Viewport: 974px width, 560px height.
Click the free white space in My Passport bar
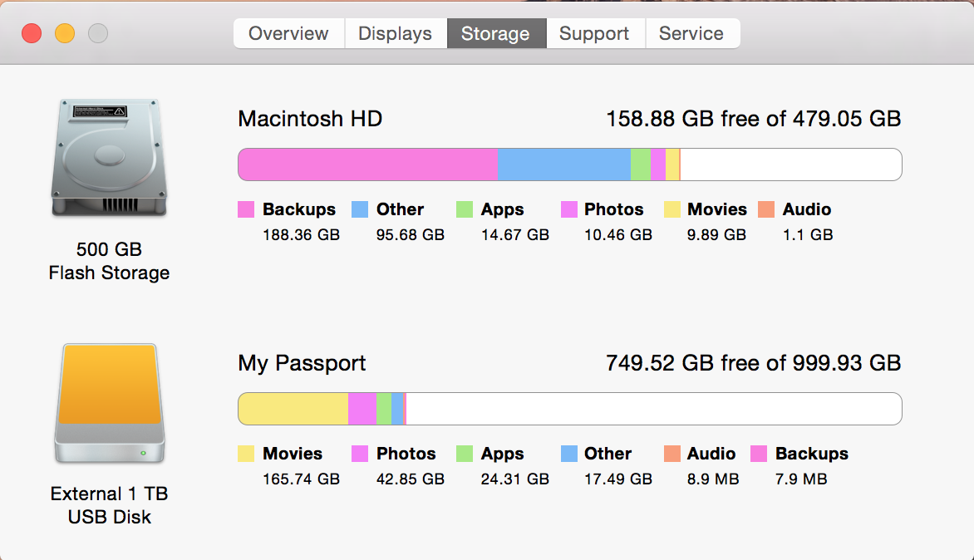[x=653, y=409]
